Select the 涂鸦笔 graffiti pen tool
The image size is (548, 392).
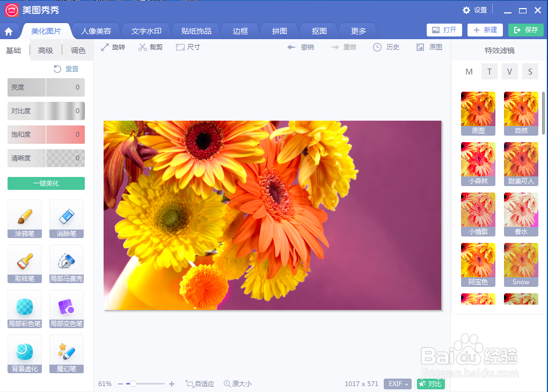25,219
